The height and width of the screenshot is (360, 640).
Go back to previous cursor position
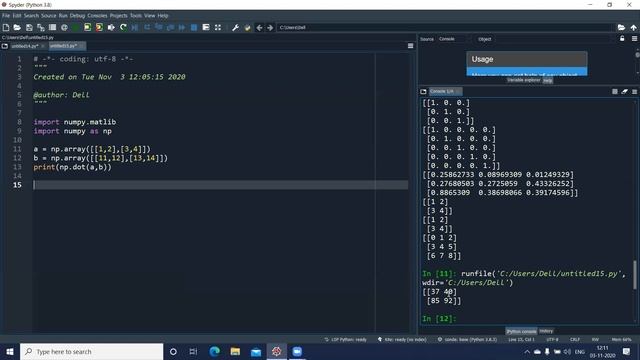pos(259,27)
